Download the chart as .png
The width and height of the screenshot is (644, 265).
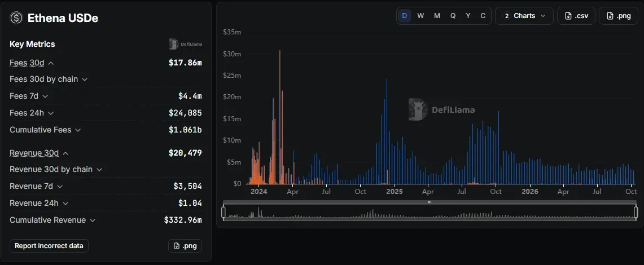(618, 16)
